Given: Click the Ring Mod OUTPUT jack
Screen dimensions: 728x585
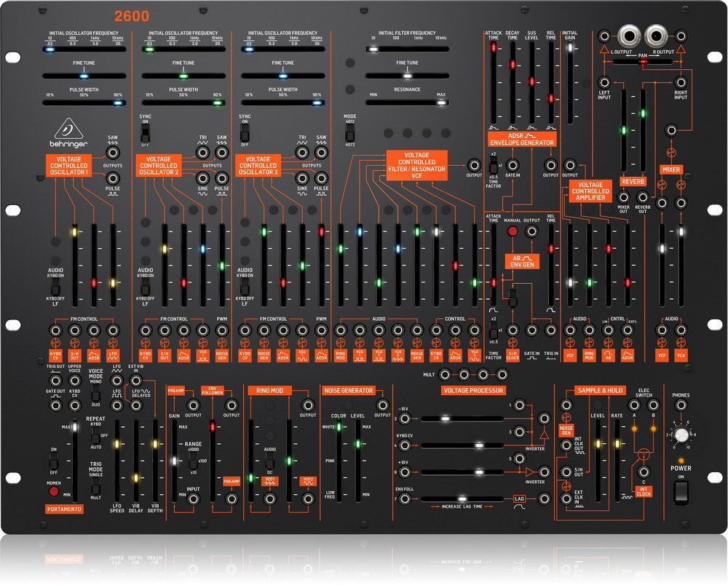Looking at the screenshot, I should (307, 405).
